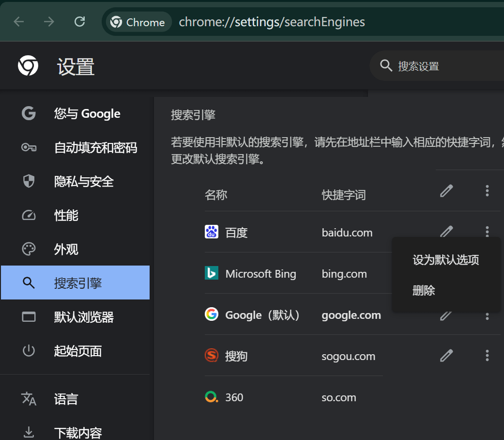Select 删除 in the popup menu
The height and width of the screenshot is (440, 504).
tap(424, 291)
